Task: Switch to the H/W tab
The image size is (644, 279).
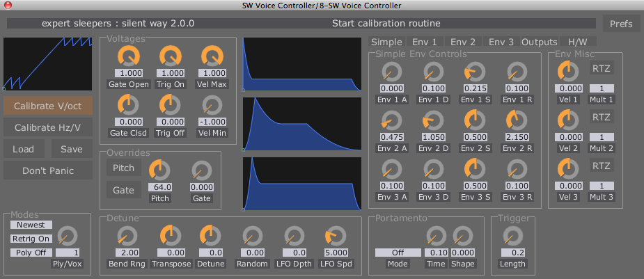Action: (578, 42)
